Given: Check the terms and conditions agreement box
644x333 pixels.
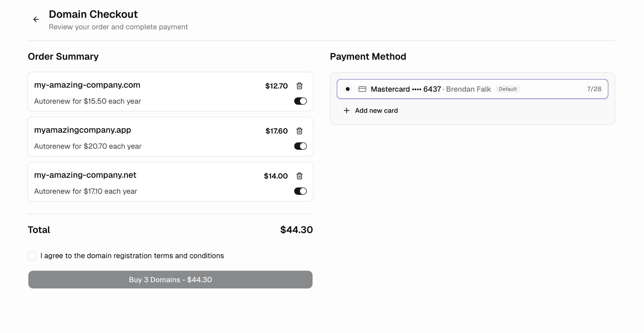Looking at the screenshot, I should (x=32, y=256).
